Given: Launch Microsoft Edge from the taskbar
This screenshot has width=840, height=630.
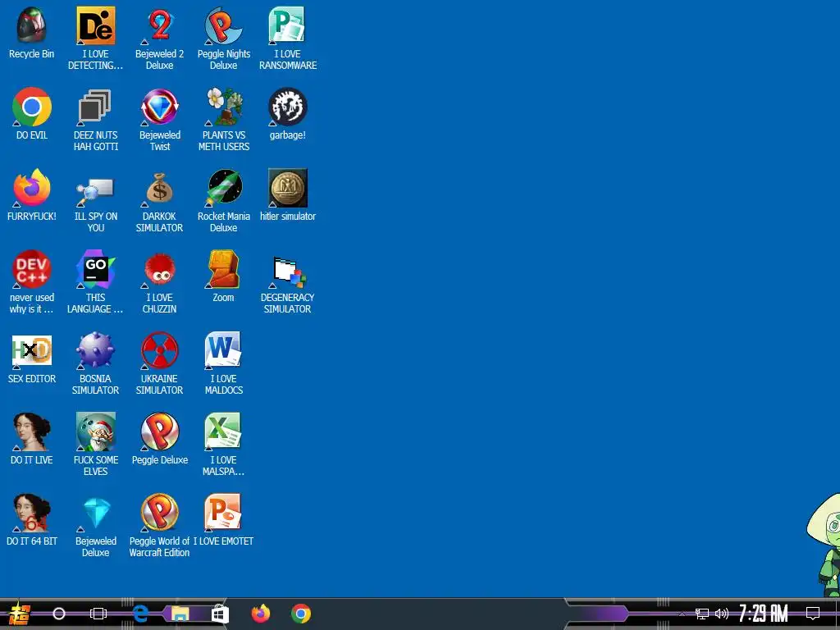Looking at the screenshot, I should [x=140, y=614].
